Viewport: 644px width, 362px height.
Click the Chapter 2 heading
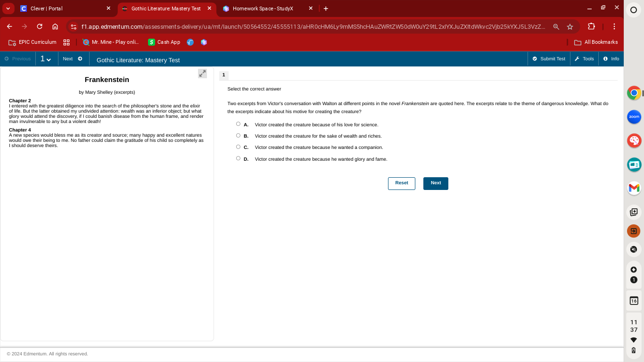click(x=20, y=101)
